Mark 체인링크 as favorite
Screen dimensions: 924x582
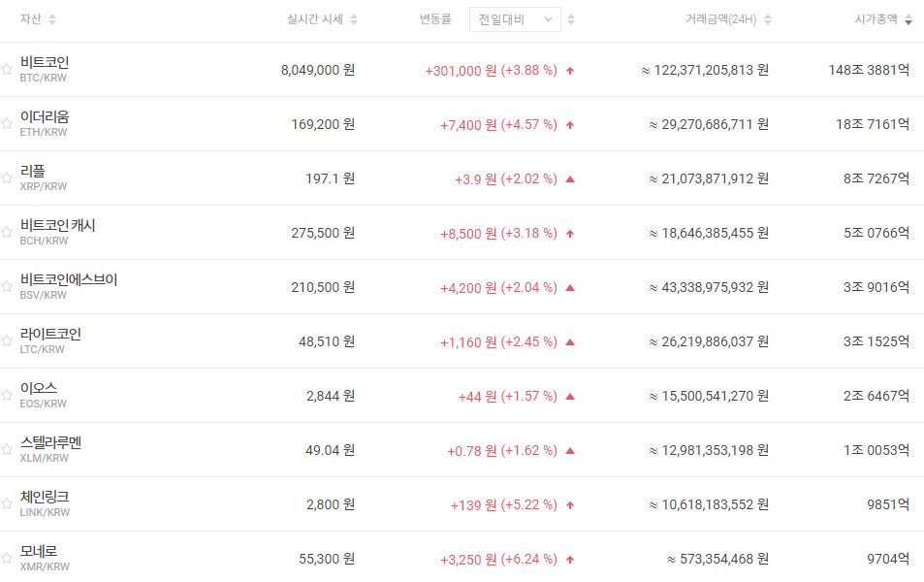pos(7,504)
